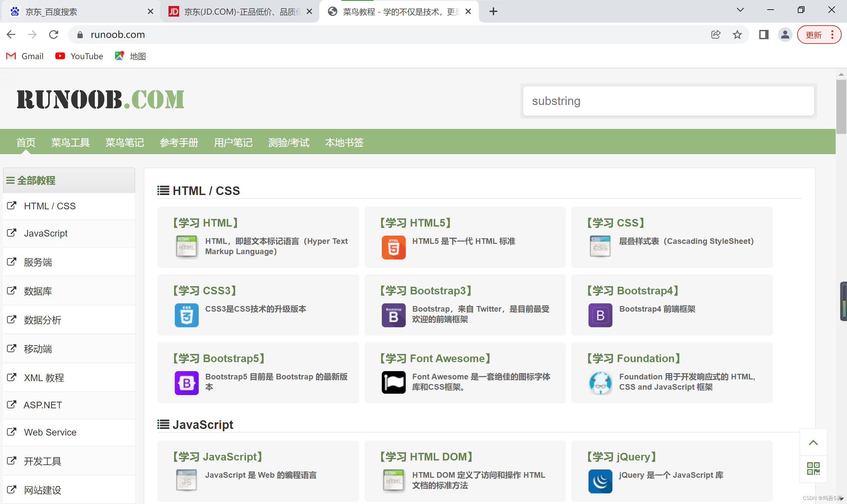Bookmark this page with star icon
The width and height of the screenshot is (847, 504).
[737, 35]
